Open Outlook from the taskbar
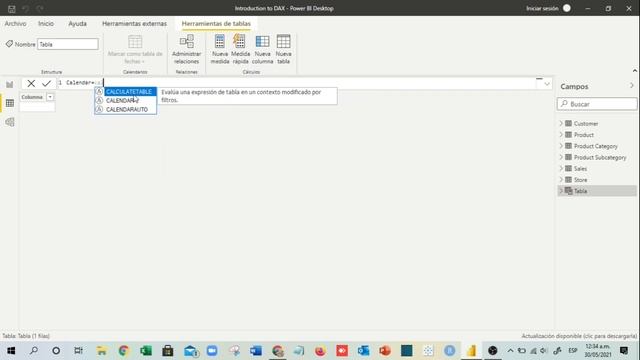The image size is (640, 360). click(363, 351)
